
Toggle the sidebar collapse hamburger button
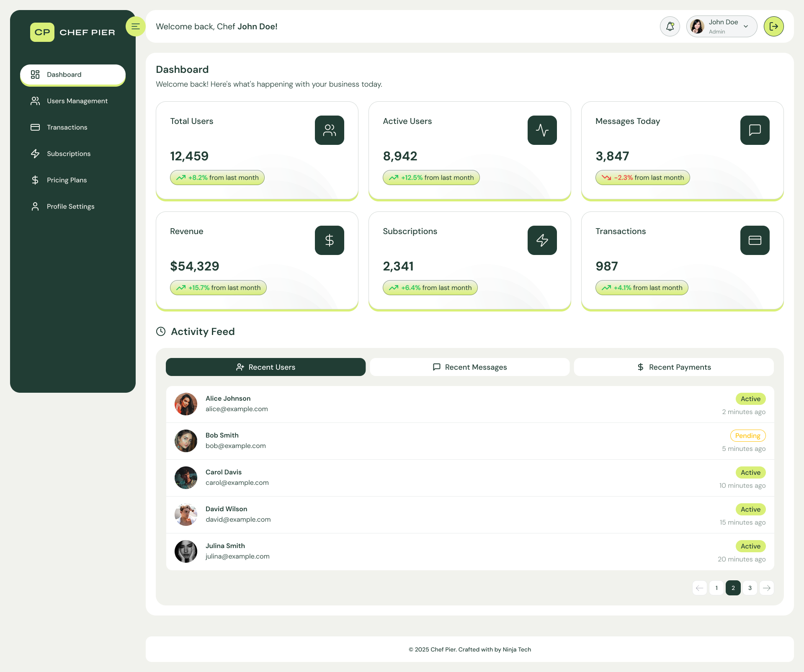pos(135,26)
